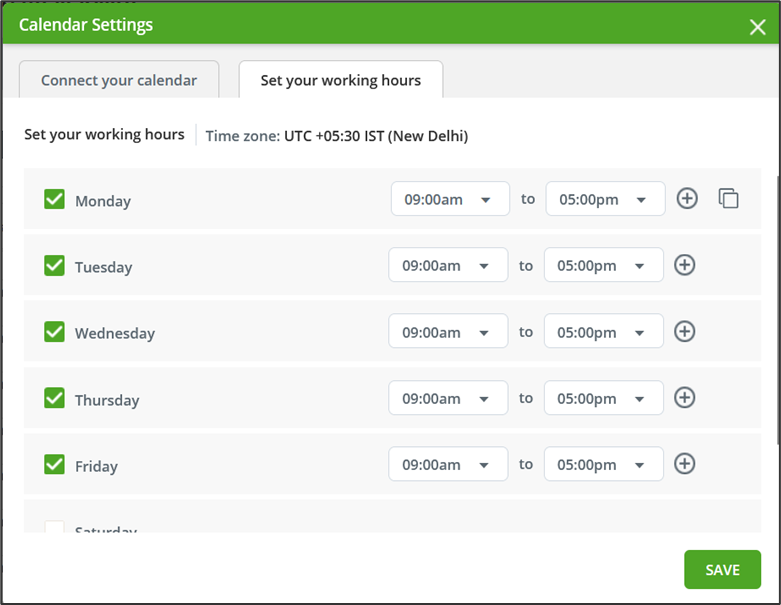The image size is (781, 605).
Task: Select Set your working hours tab
Action: tap(341, 80)
